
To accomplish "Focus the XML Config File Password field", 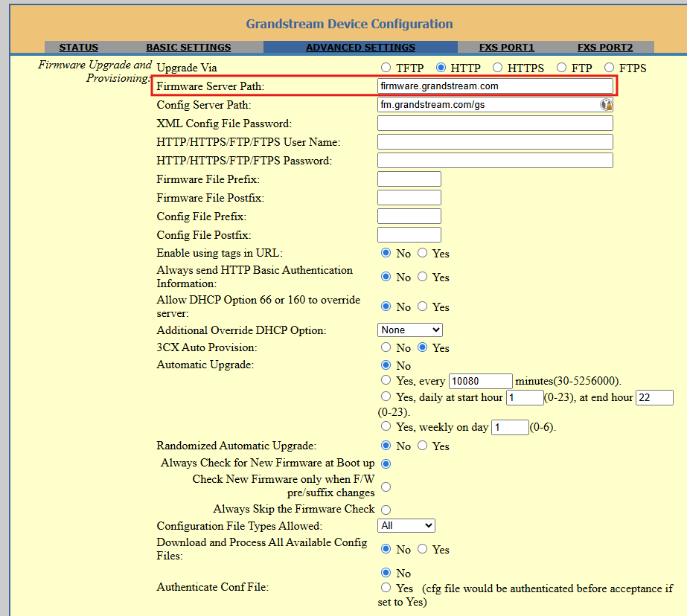I will coord(495,123).
